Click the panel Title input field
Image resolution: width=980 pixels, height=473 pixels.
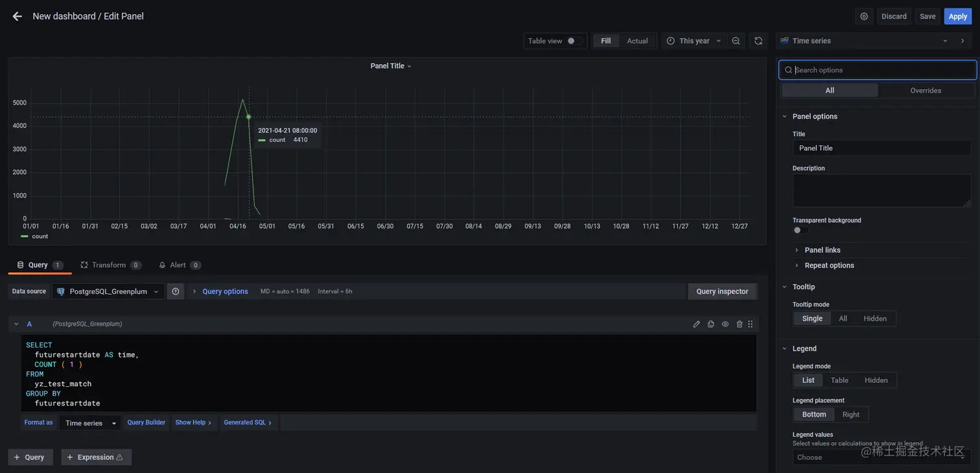(x=881, y=148)
